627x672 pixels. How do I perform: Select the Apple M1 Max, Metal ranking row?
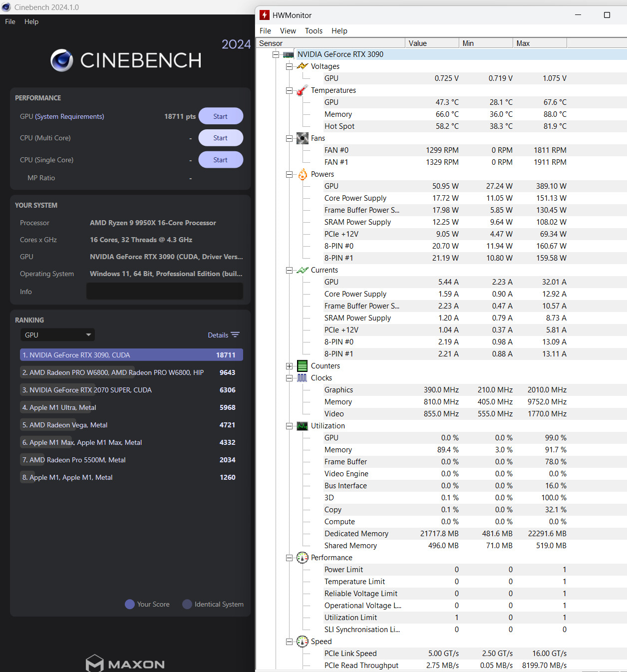(x=131, y=442)
